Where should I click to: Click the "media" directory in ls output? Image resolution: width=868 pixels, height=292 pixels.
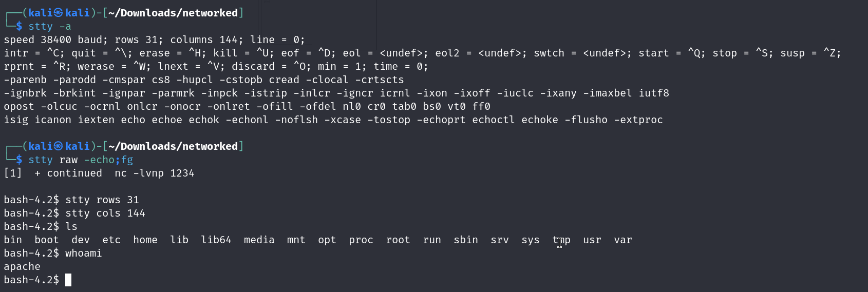pyautogui.click(x=259, y=240)
